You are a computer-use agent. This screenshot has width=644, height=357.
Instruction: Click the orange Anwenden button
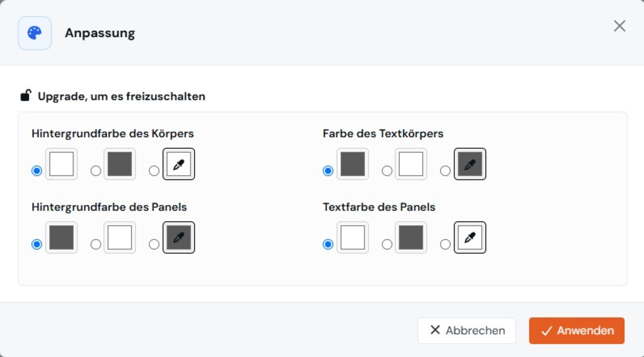pos(577,330)
